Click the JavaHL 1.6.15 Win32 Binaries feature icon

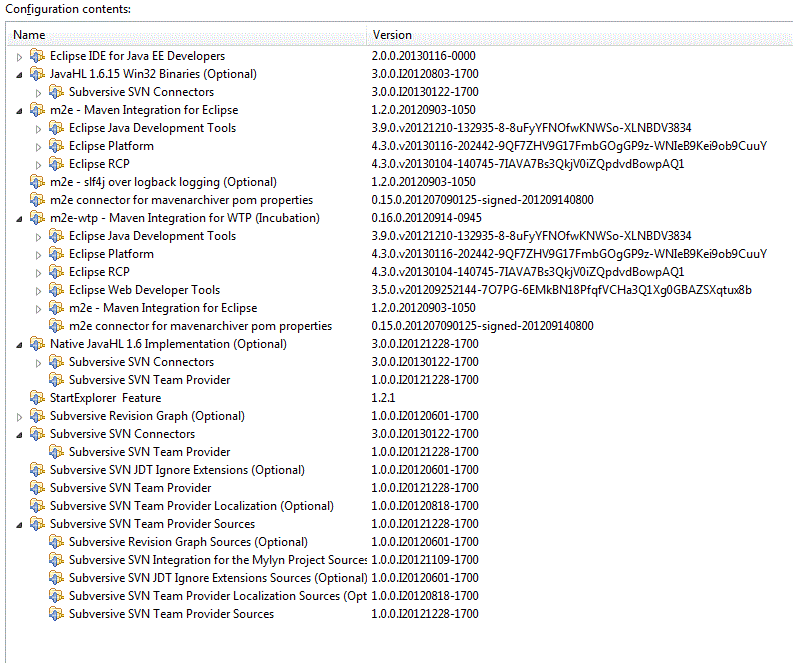click(x=37, y=74)
